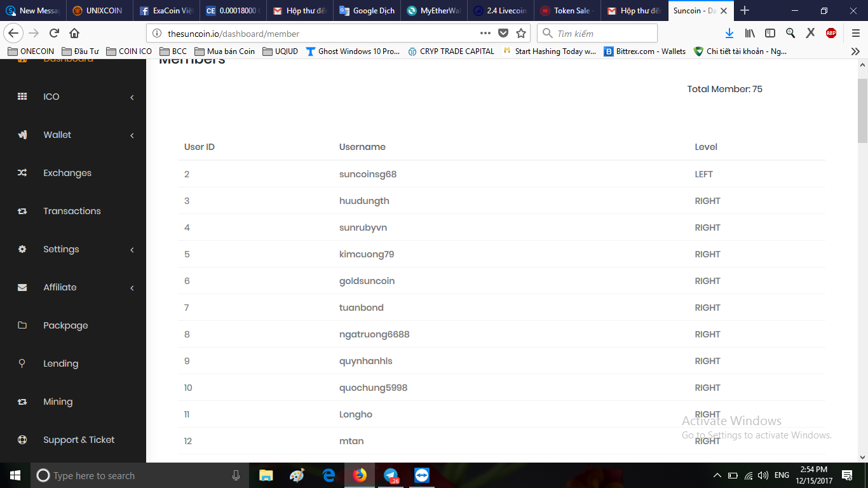
Task: Click the Lending pin icon
Action: point(22,363)
